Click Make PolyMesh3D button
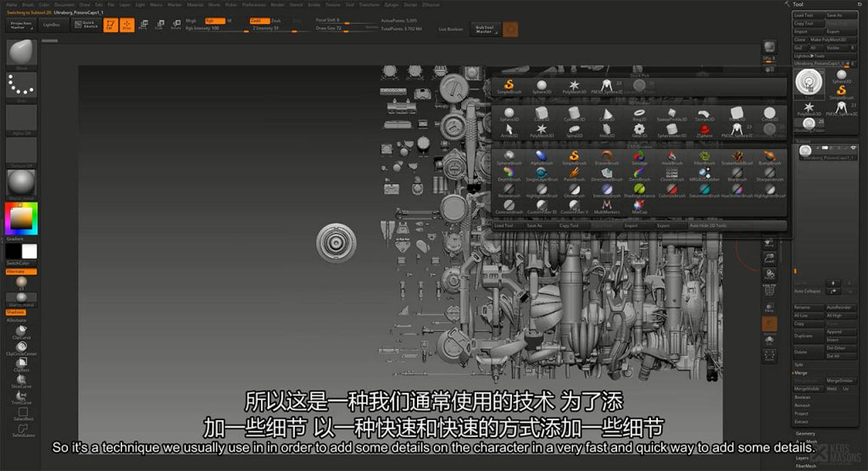This screenshot has height=471, width=868. 833,40
